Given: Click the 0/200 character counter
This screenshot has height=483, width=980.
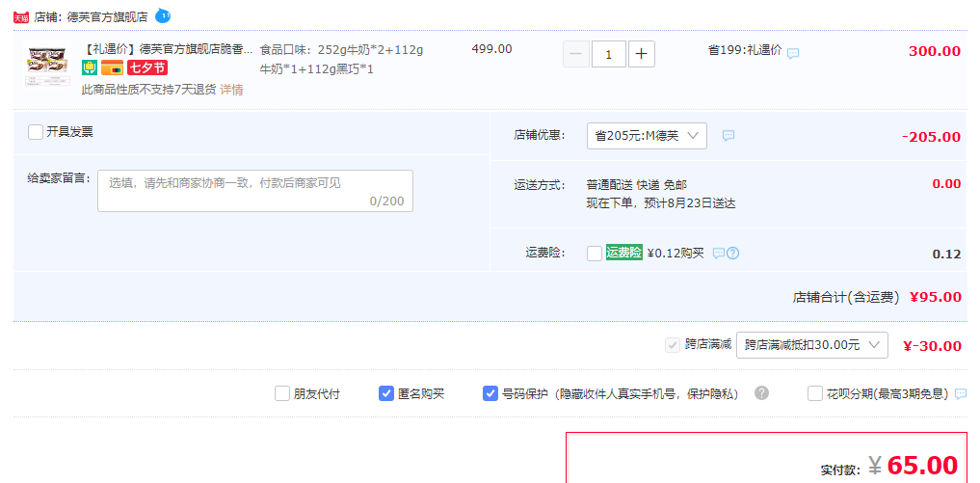Looking at the screenshot, I should pos(386,201).
